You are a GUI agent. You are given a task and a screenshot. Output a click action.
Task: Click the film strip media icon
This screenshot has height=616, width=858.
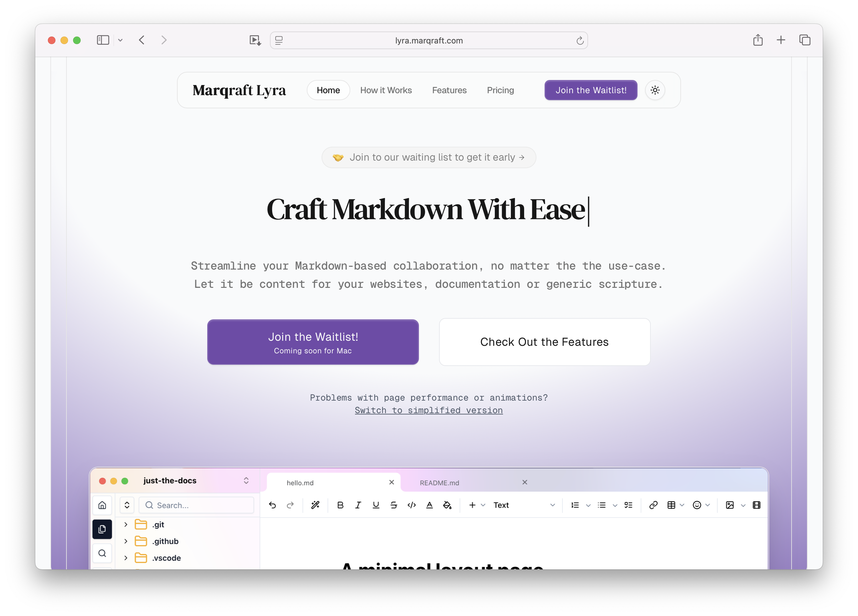(x=757, y=505)
